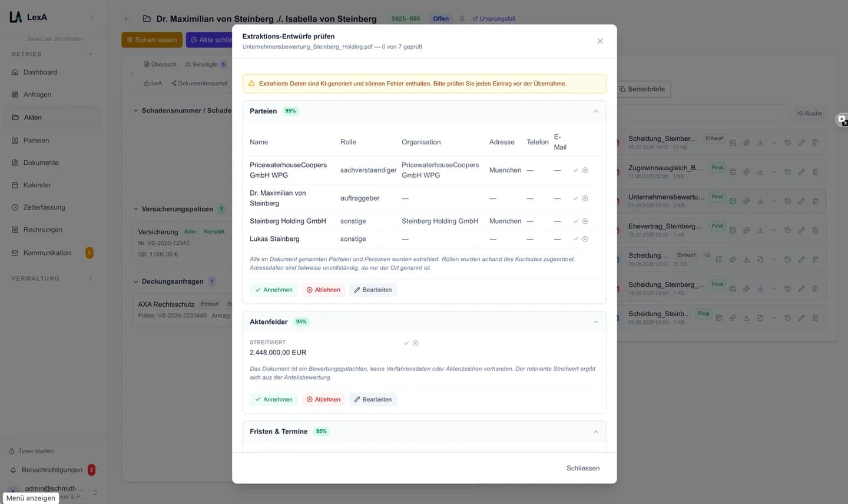
Task: Reject the Streitwert field via small x icon
Action: 415,343
